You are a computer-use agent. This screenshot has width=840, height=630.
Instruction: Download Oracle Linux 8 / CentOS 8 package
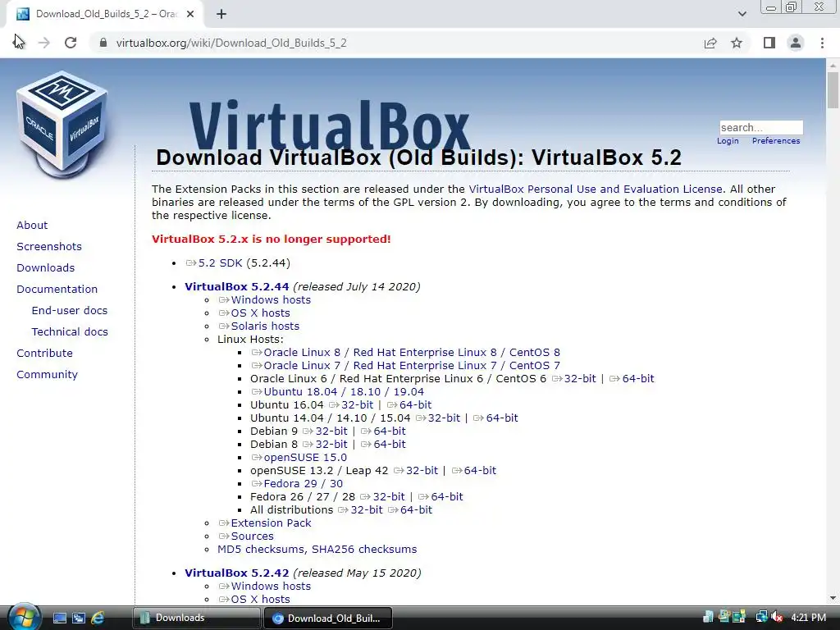[412, 353]
